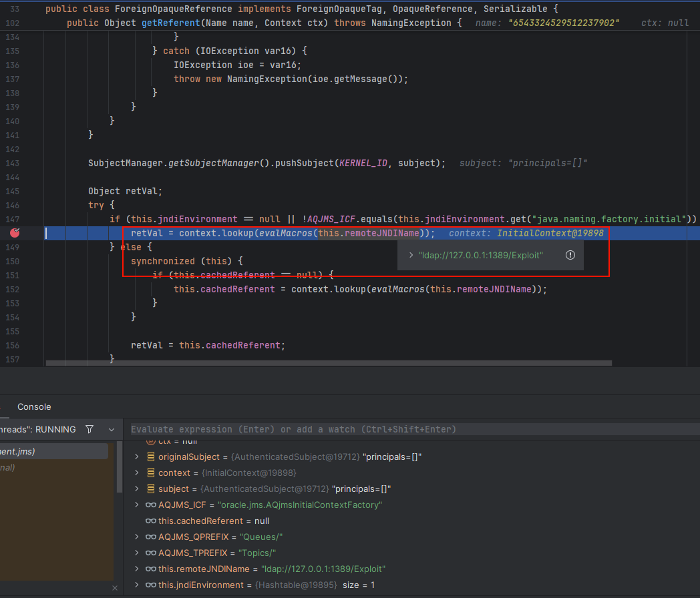Click the 'this.cachedReferent = null' watch row
700x598 pixels.
click(x=213, y=521)
